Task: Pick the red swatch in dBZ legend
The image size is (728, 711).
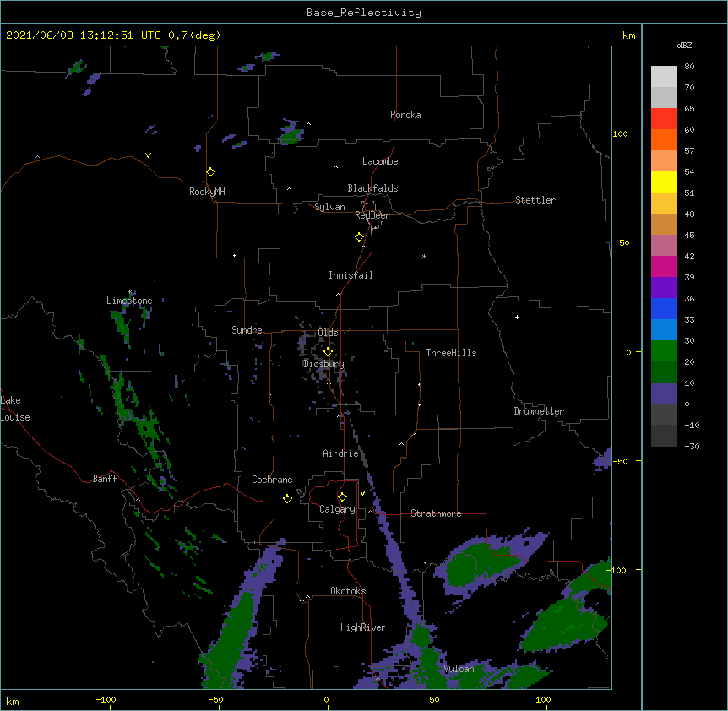Action: [664, 119]
